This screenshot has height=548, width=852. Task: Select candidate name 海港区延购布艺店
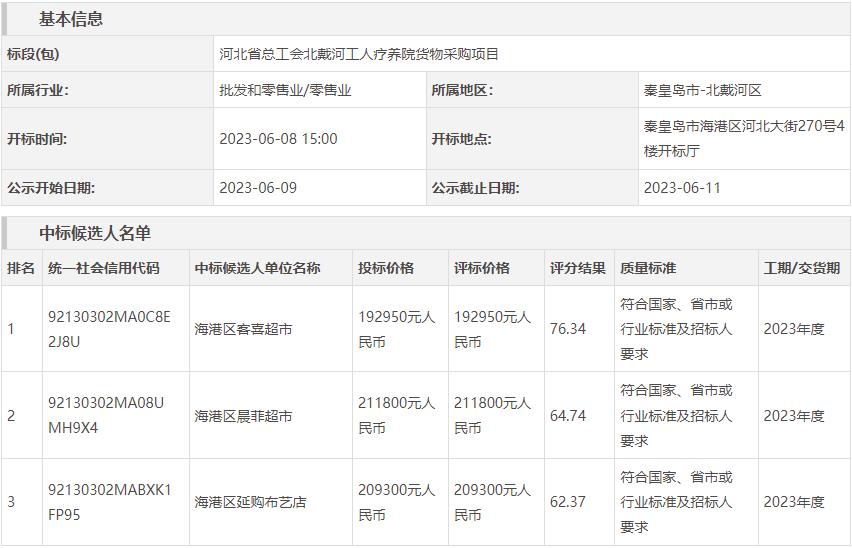[x=250, y=502]
